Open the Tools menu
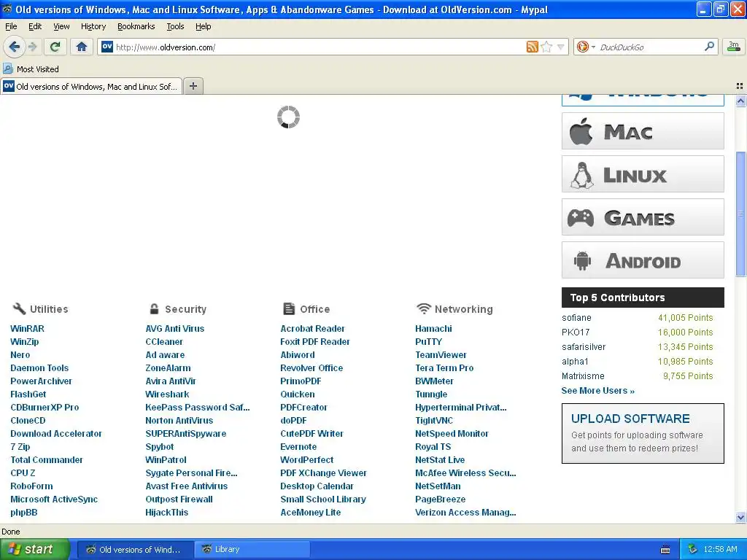This screenshot has height=560, width=747. 175,26
